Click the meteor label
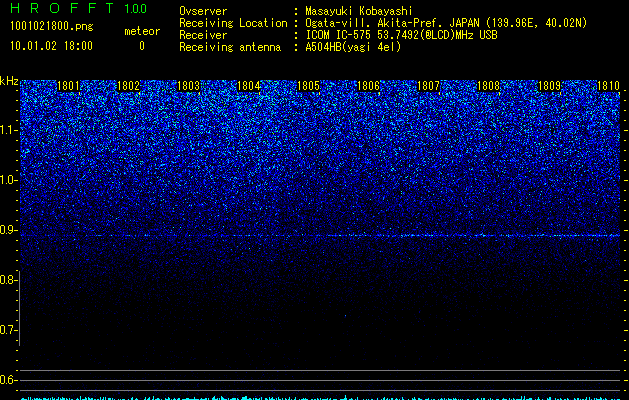This screenshot has height=400, width=629. (x=142, y=31)
